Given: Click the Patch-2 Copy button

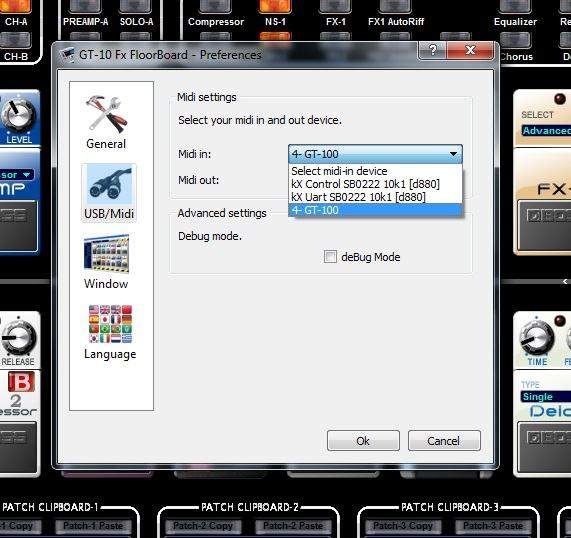Looking at the screenshot, I should coord(202,526).
